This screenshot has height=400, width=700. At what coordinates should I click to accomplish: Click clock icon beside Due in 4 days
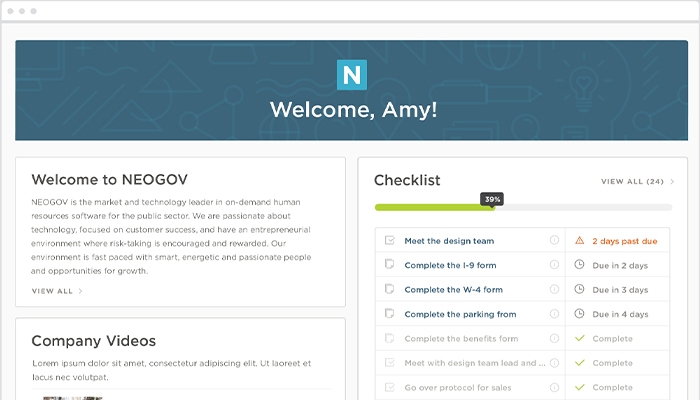[579, 314]
